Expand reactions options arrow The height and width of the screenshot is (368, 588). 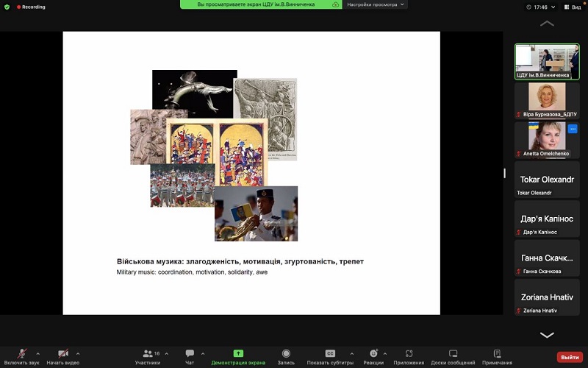pyautogui.click(x=385, y=354)
